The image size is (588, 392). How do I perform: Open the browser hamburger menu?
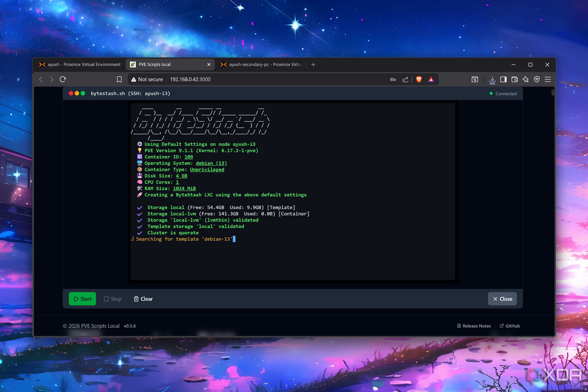[x=548, y=79]
